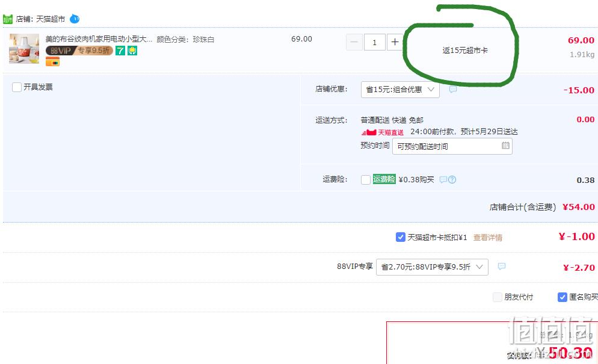Uncheck 天猫超市卡抵扣¥1 checkbox
598x364 pixels.
coord(401,237)
